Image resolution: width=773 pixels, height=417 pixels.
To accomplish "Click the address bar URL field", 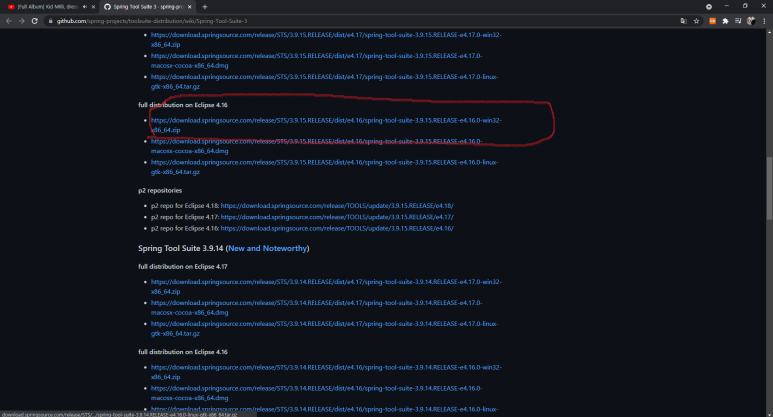I will point(362,21).
